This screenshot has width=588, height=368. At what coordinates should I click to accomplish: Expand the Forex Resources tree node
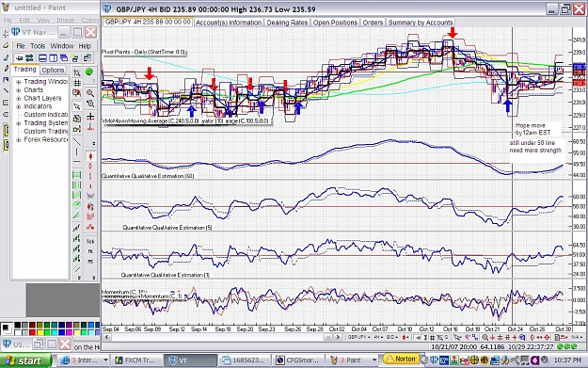(x=19, y=139)
